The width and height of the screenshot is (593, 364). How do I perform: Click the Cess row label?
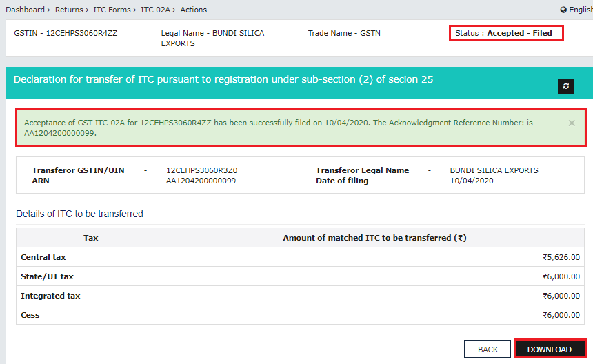30,315
